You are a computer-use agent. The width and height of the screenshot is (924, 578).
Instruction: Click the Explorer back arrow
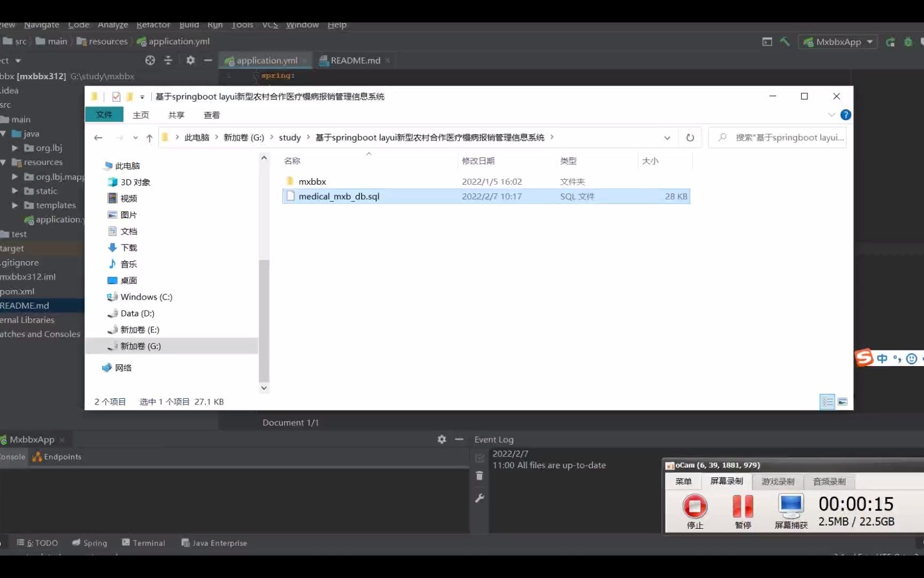click(x=98, y=138)
